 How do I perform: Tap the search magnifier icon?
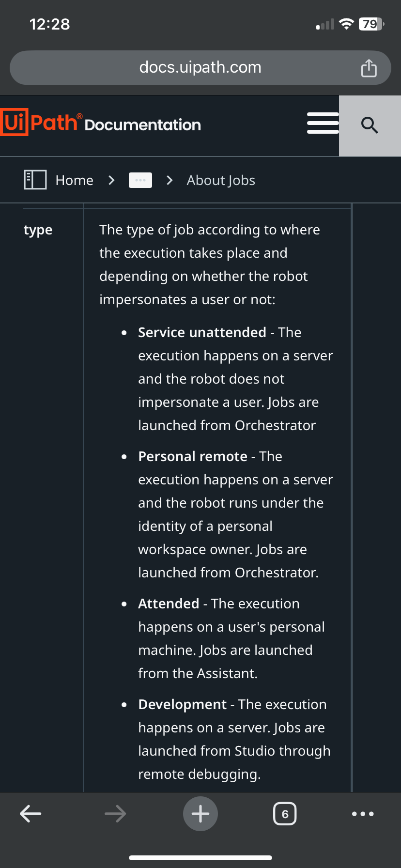tap(370, 125)
